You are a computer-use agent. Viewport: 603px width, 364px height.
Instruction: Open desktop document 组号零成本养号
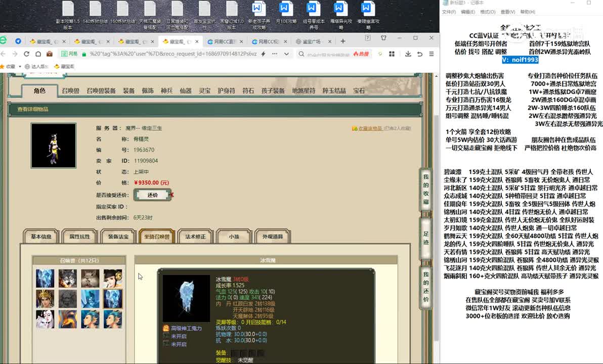(x=314, y=15)
